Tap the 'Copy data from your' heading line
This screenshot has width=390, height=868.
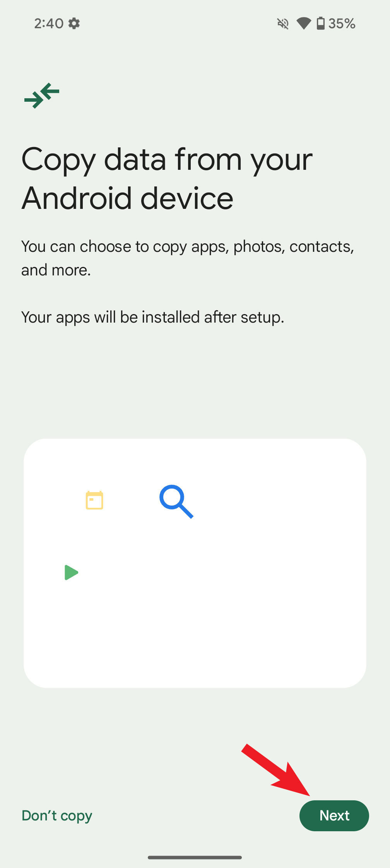167,159
